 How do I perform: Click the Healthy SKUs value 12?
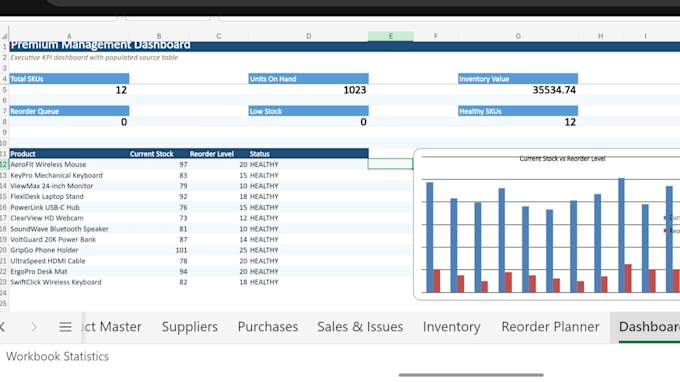[518, 122]
